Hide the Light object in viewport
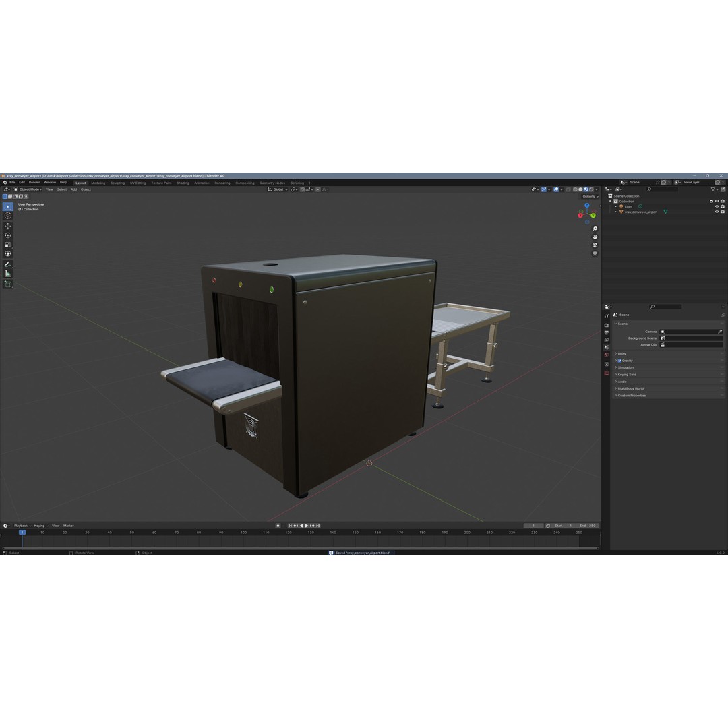Screen dimensions: 728x728 [717, 207]
